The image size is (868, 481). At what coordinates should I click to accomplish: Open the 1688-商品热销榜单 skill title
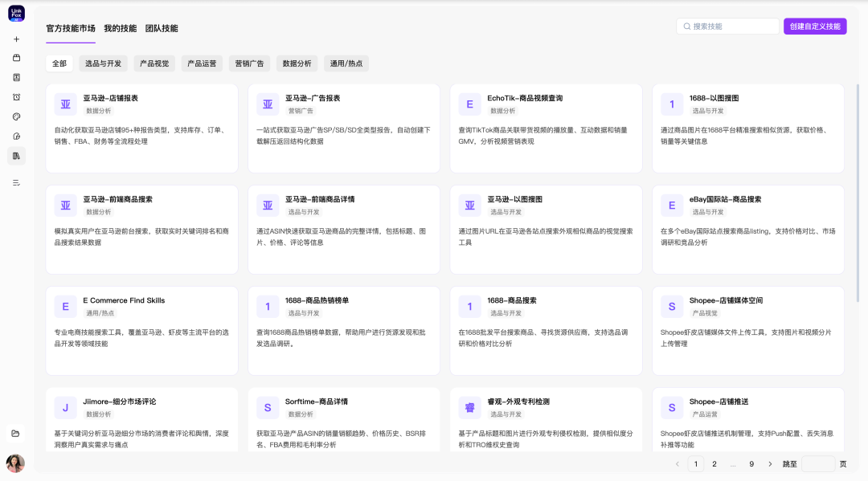317,300
